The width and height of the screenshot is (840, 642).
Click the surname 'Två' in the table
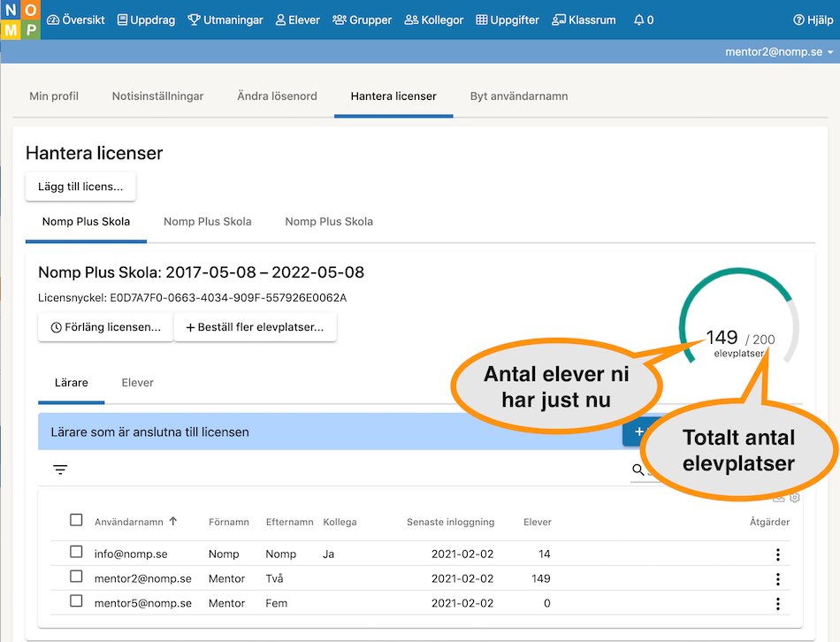coord(274,578)
